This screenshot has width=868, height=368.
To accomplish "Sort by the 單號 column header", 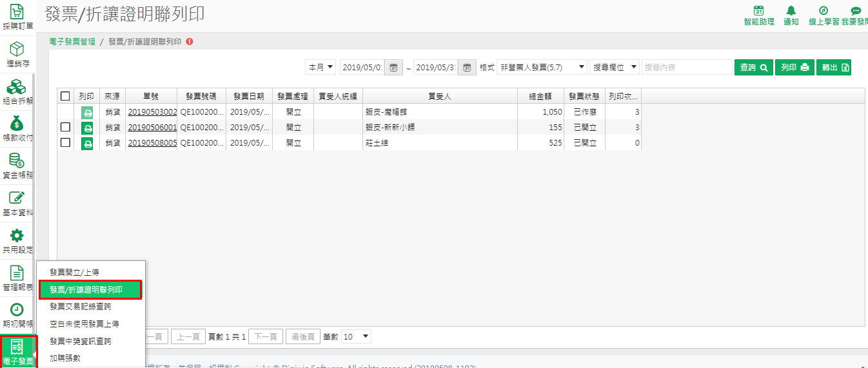I will coord(151,96).
